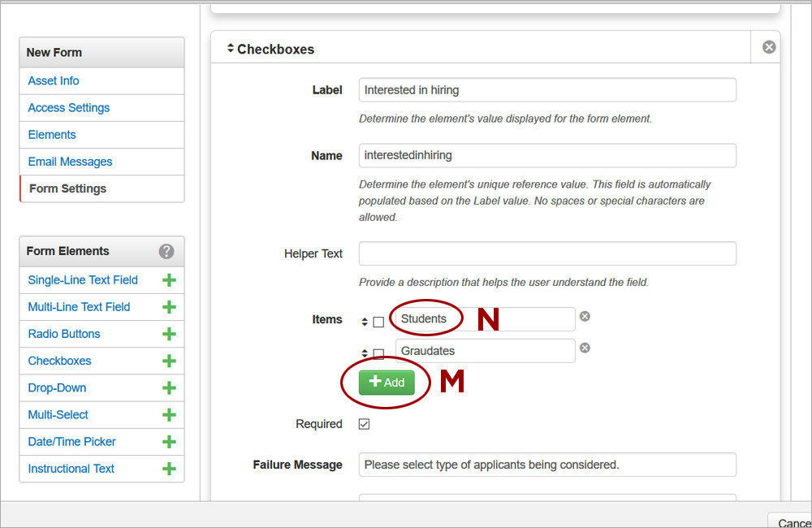Open the Form Elements help icon

coord(166,252)
